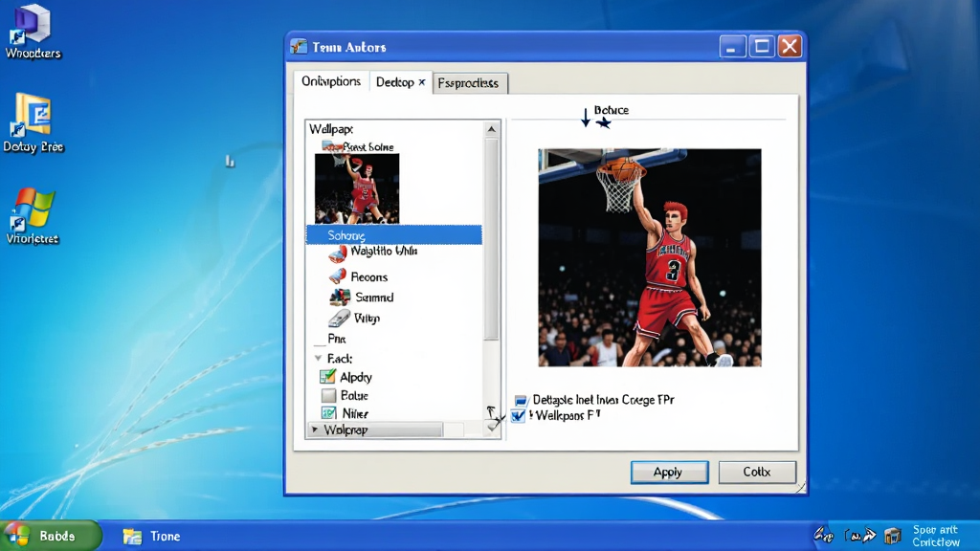The image size is (980, 551).
Task: Click the Tenn Autors title bar icon
Action: pos(299,47)
